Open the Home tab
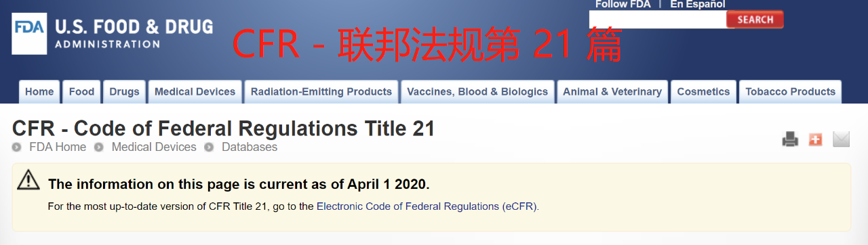The height and width of the screenshot is (245, 868). [39, 92]
